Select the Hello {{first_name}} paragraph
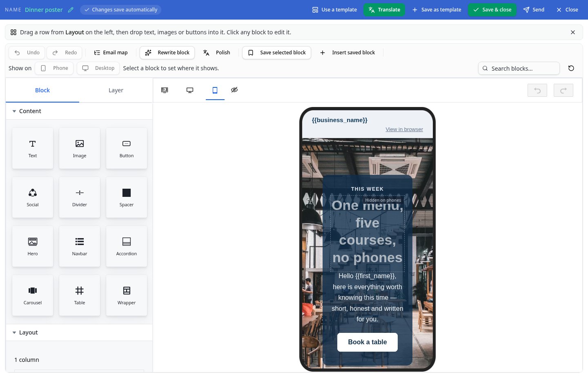Image resolution: width=588 pixels, height=388 pixels. [x=367, y=298]
